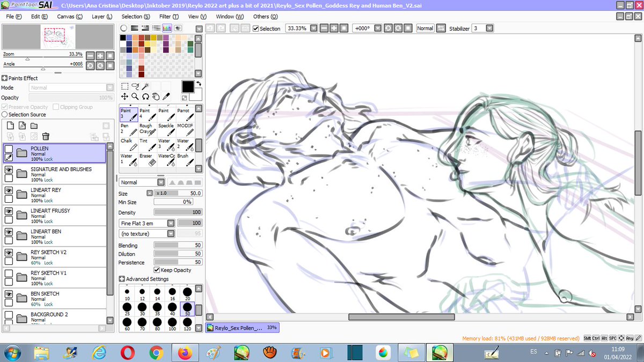Select the Color Picker eyedropper tool
Screen dimensions: 644x362
(x=166, y=97)
